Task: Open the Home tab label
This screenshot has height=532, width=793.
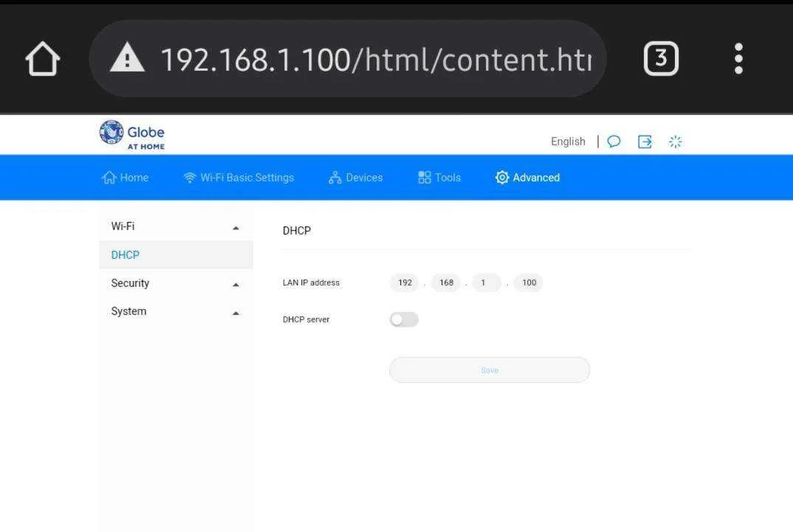Action: [x=134, y=177]
